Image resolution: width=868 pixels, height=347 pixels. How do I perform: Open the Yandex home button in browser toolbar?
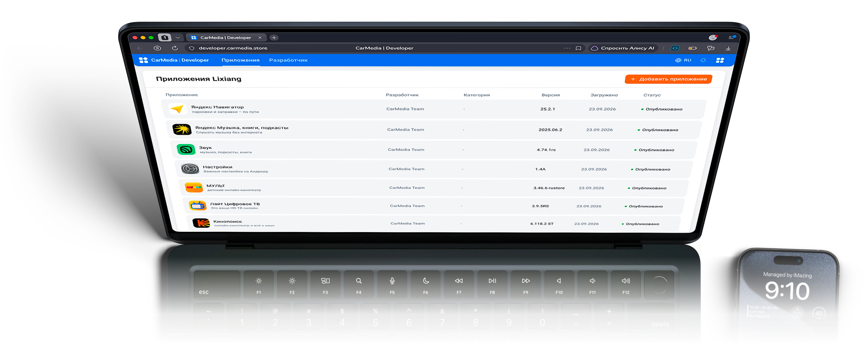click(157, 48)
